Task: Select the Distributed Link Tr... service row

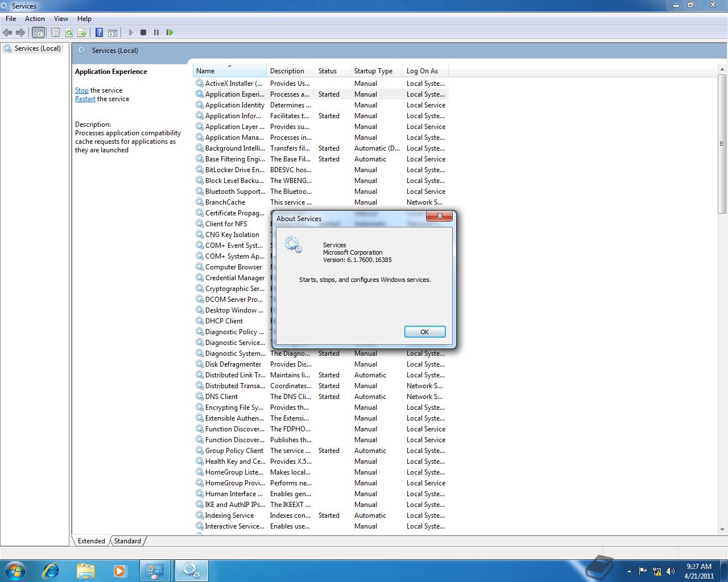Action: coord(321,375)
